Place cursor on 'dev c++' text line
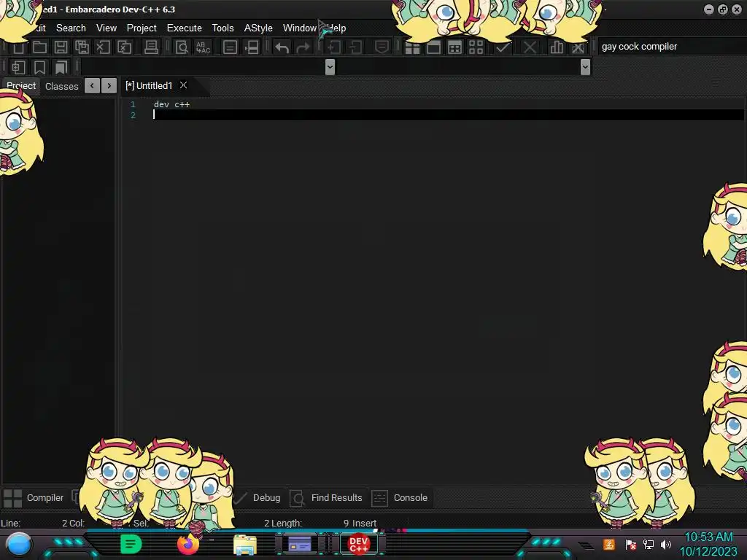The image size is (747, 560). pos(171,104)
